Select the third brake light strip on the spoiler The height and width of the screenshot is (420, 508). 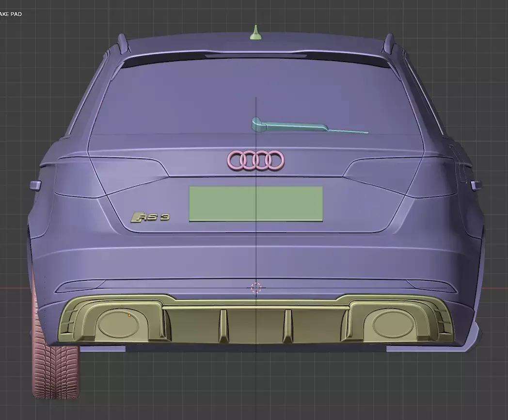[256, 56]
